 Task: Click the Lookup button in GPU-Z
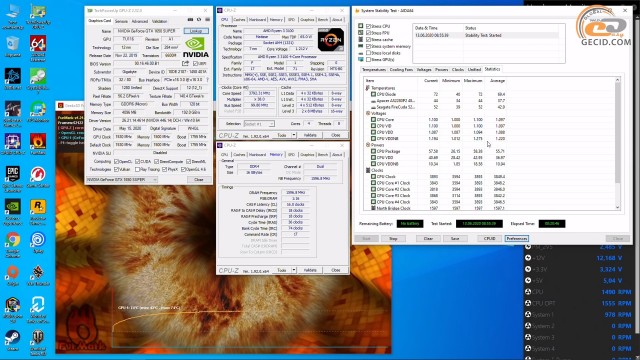(196, 31)
